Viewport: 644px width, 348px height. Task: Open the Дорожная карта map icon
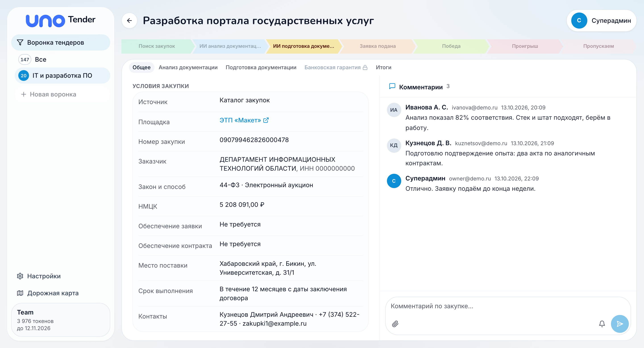pos(20,293)
